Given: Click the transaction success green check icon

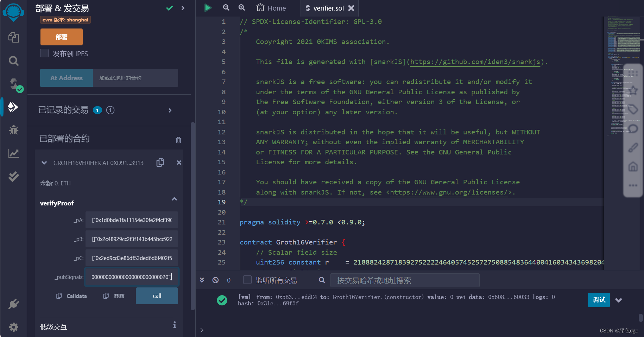Looking at the screenshot, I should tap(222, 300).
